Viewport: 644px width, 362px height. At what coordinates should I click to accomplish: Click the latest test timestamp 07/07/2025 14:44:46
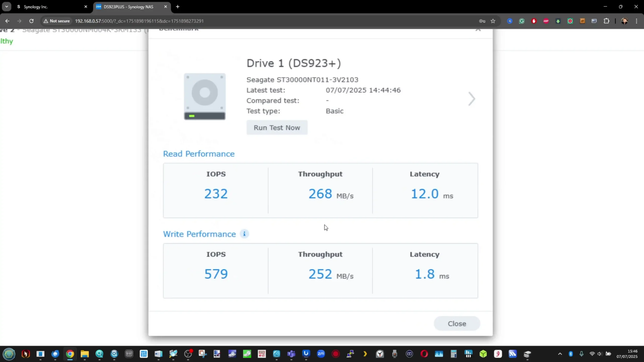[363, 90]
